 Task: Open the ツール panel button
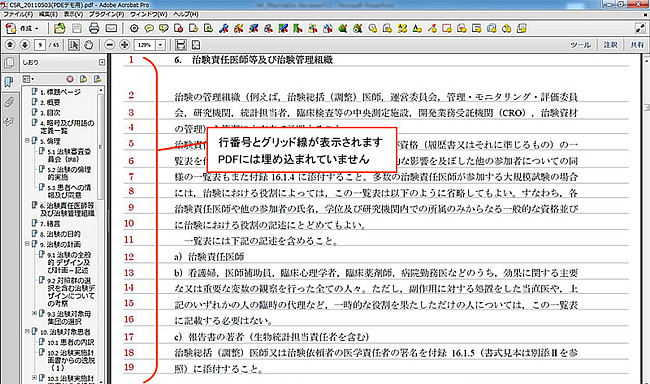[580, 45]
